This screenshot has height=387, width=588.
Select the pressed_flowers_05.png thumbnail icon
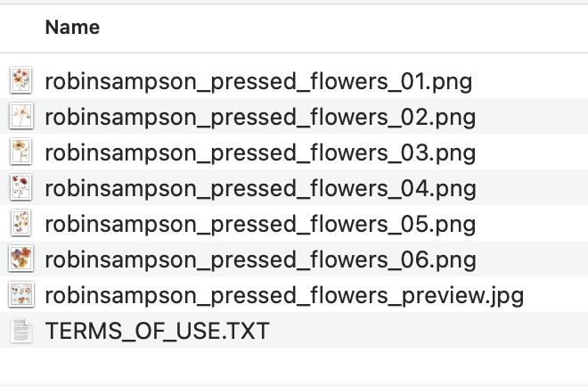tap(20, 224)
